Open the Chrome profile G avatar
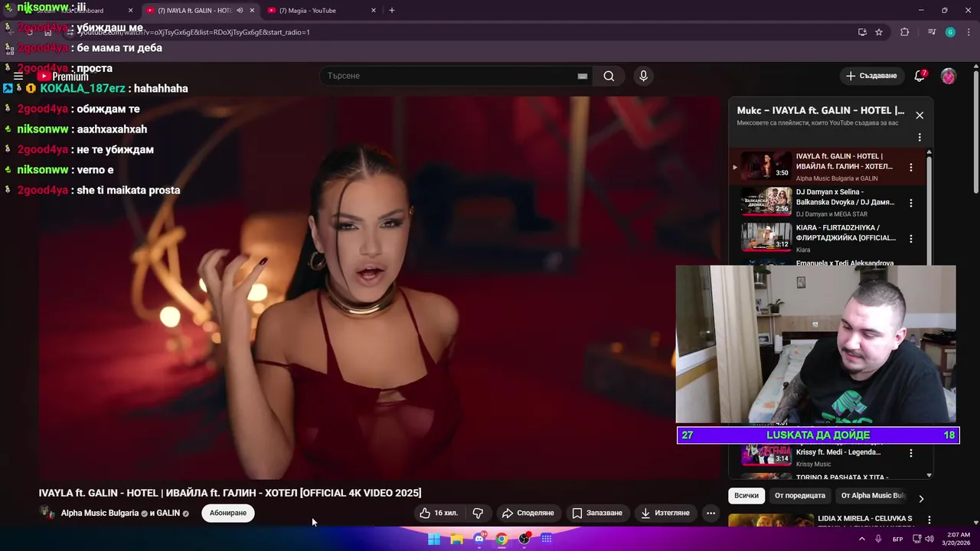The height and width of the screenshot is (551, 980). (950, 32)
